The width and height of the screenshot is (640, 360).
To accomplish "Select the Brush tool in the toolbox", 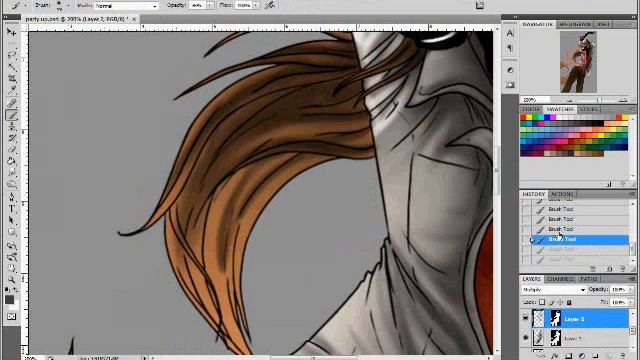I will (11, 115).
